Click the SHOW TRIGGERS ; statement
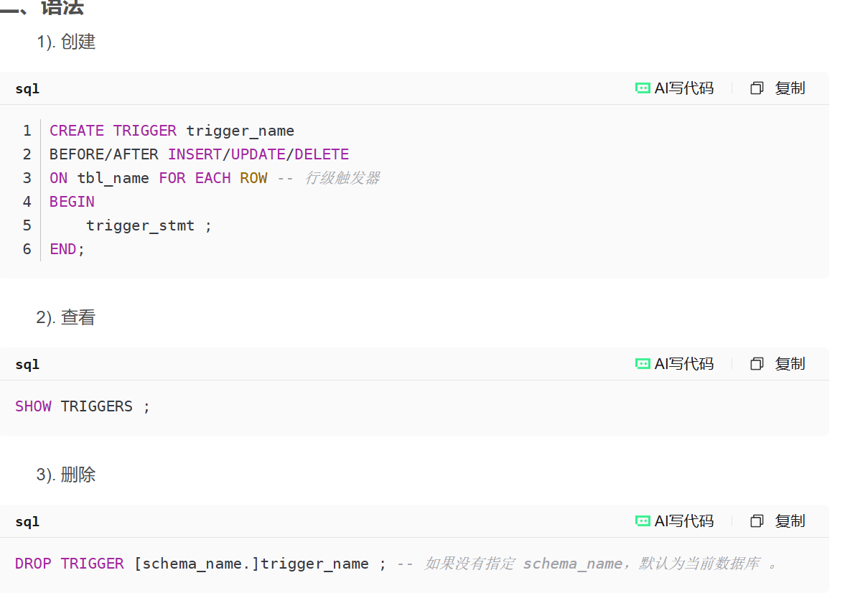Image resolution: width=850 pixels, height=616 pixels. pos(83,406)
